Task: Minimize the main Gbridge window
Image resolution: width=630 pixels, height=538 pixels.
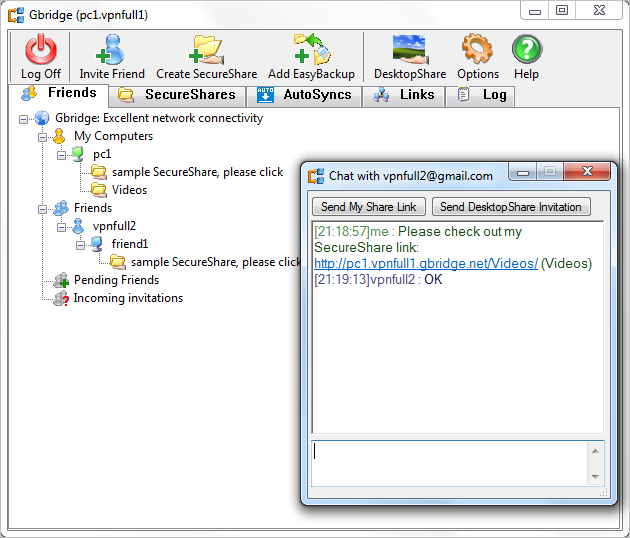Action: coord(535,11)
